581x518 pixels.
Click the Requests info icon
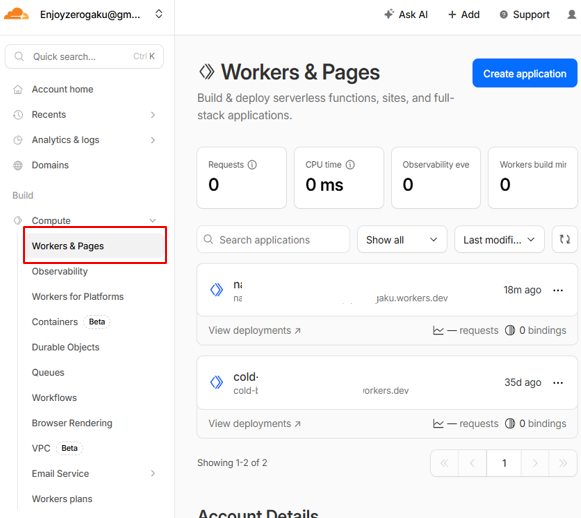[x=252, y=165]
